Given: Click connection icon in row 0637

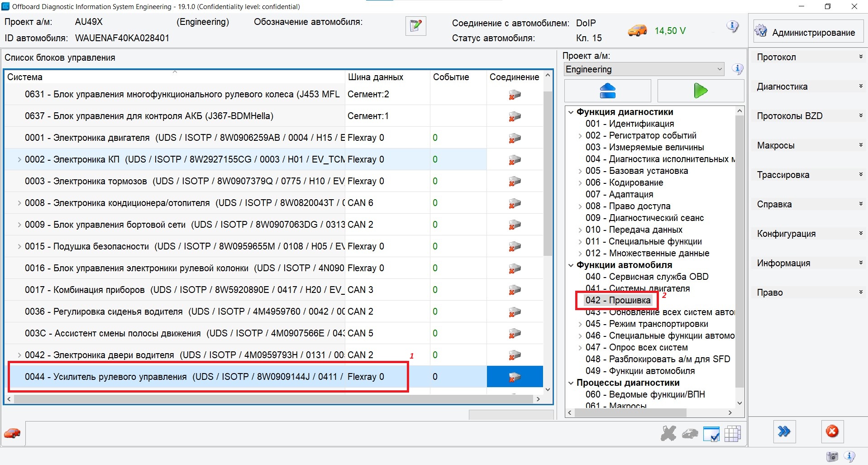Looking at the screenshot, I should click(x=515, y=116).
